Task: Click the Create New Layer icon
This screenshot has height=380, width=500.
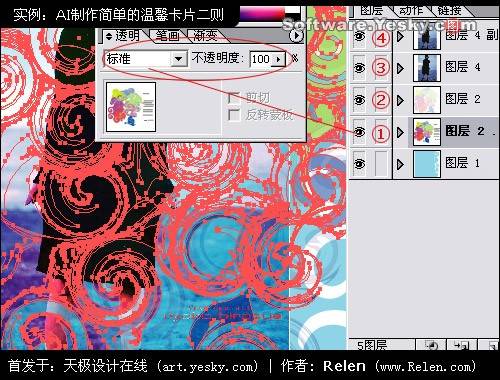Action: (490, 345)
